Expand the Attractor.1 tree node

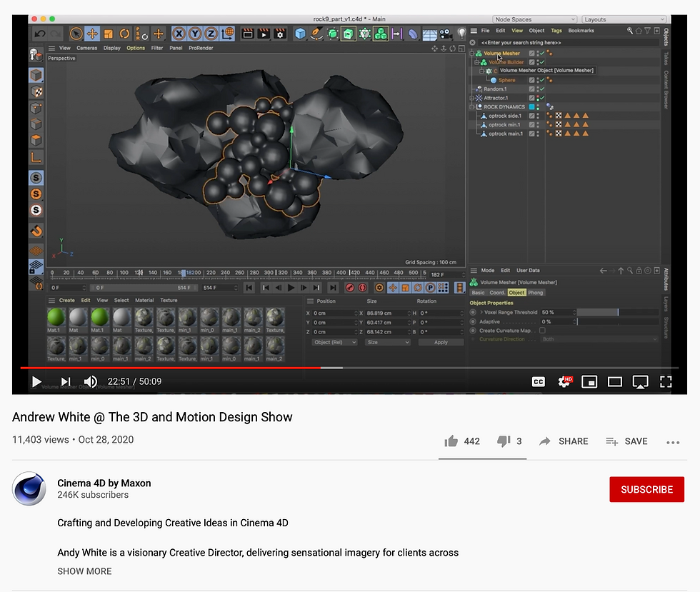click(x=472, y=99)
